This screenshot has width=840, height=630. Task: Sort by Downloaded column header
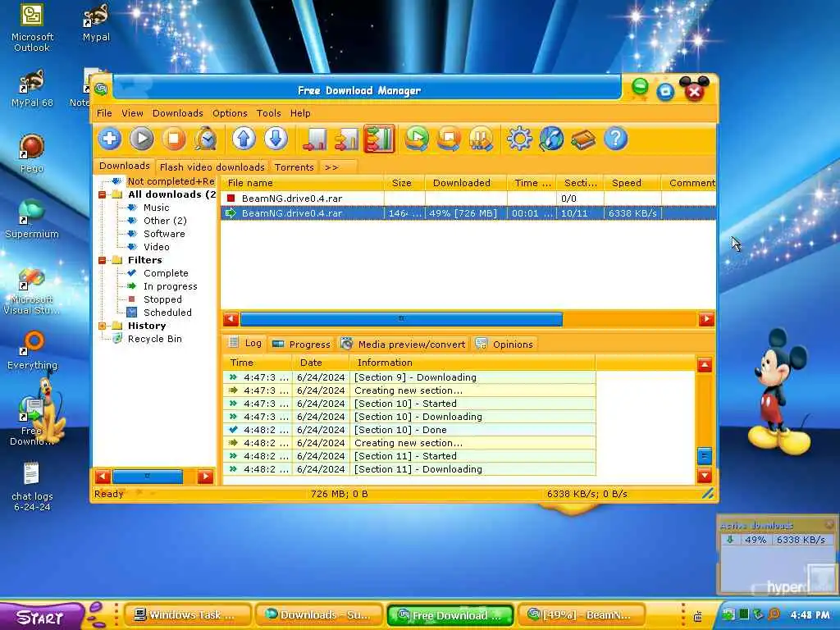466,183
